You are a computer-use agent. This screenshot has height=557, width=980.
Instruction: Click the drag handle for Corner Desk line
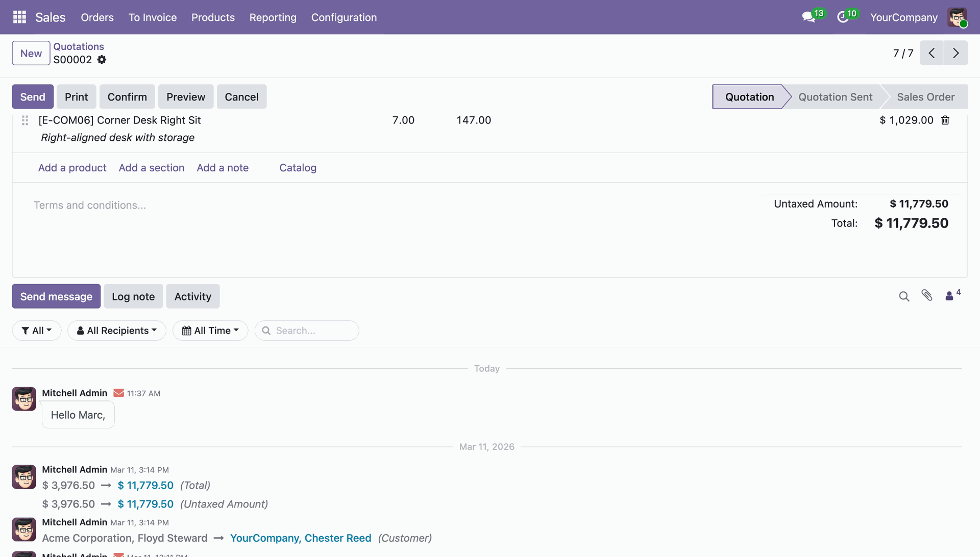coord(25,120)
